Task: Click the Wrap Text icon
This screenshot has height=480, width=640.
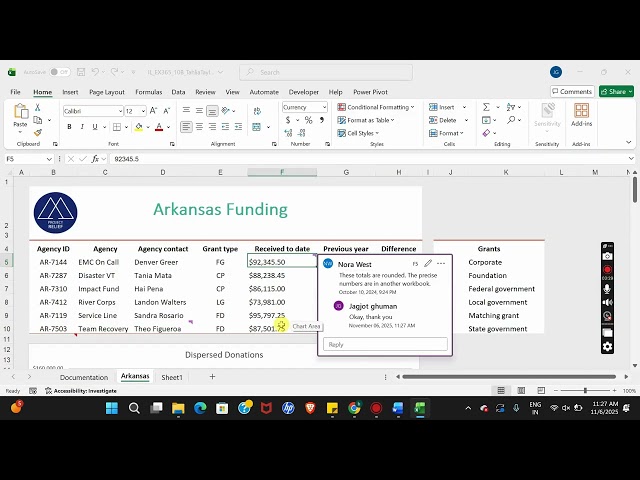Action: 257,111
